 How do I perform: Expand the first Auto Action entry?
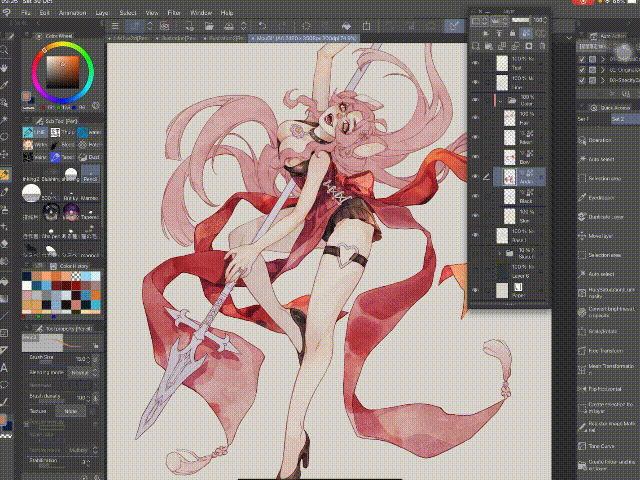(x=603, y=59)
